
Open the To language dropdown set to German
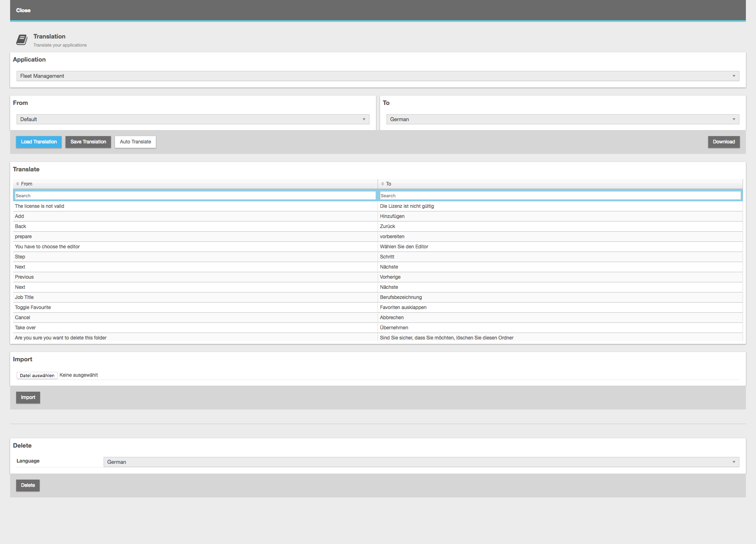[563, 119]
